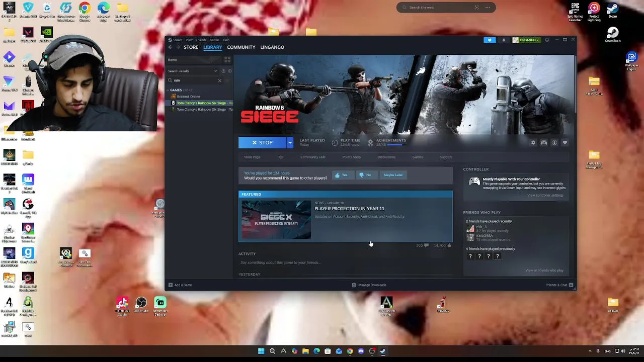Open the View menu
This screenshot has height=362, width=644.
pyautogui.click(x=189, y=40)
